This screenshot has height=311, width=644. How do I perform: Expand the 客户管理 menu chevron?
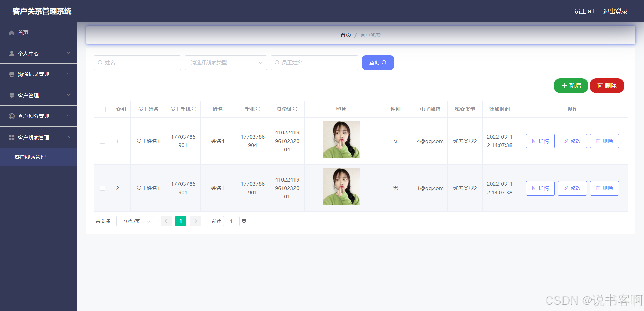(x=68, y=95)
